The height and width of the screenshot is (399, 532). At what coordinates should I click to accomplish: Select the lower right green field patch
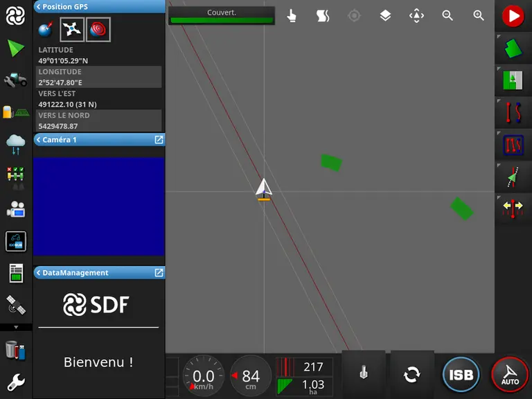[x=462, y=209]
